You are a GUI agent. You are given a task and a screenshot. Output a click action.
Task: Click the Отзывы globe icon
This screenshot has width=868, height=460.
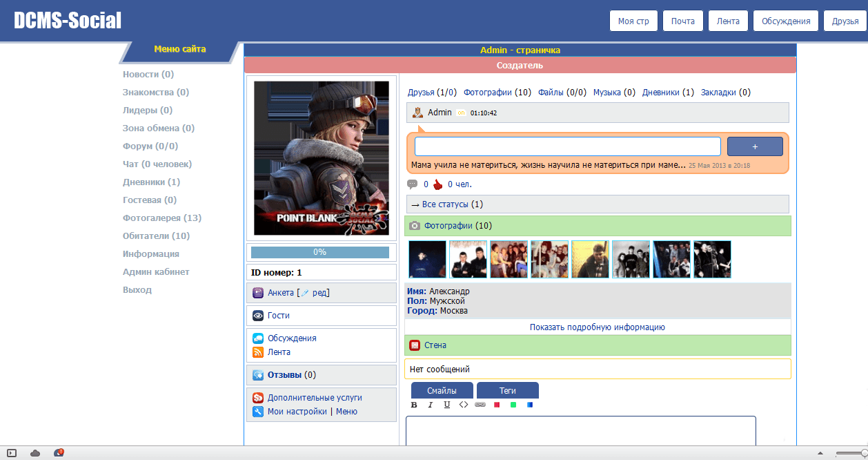pos(258,375)
